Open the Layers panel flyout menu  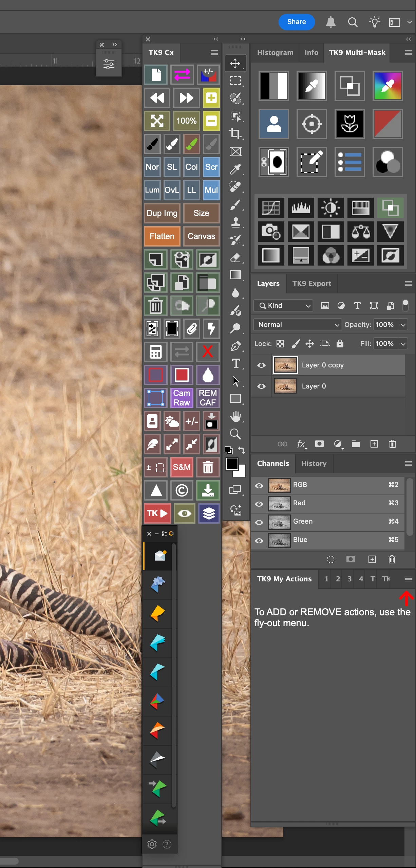point(409,284)
